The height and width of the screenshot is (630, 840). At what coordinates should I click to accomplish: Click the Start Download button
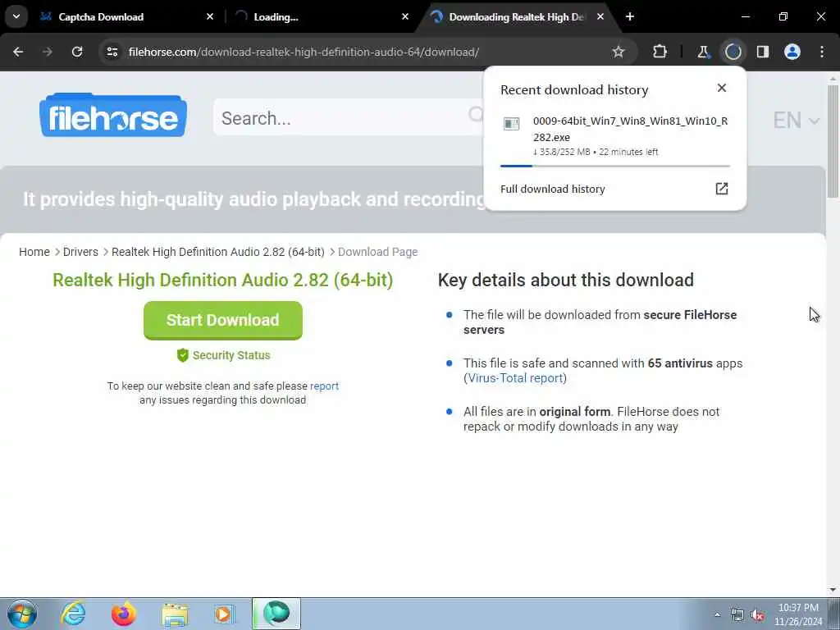point(223,321)
